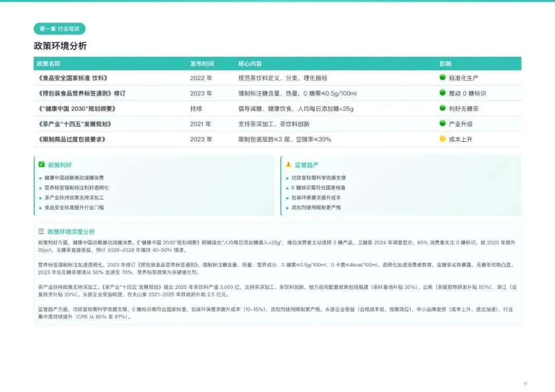Click 支持茶深加工、茶饮料创新 table cell

[273, 124]
